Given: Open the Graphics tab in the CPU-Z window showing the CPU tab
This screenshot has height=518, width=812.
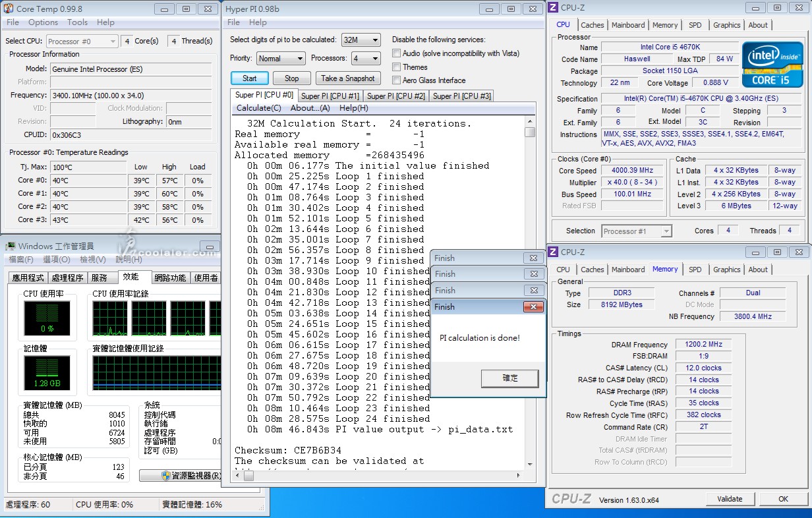Looking at the screenshot, I should pos(727,25).
